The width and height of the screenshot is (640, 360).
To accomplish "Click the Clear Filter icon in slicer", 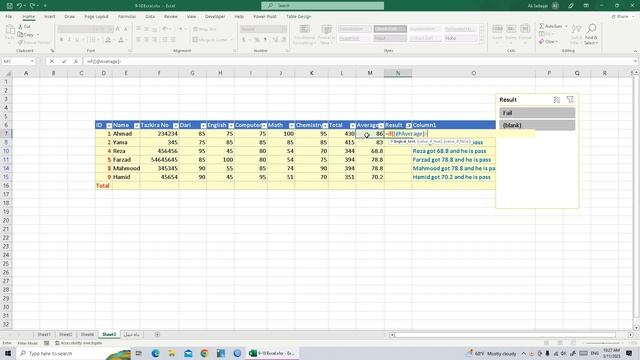I will point(570,100).
